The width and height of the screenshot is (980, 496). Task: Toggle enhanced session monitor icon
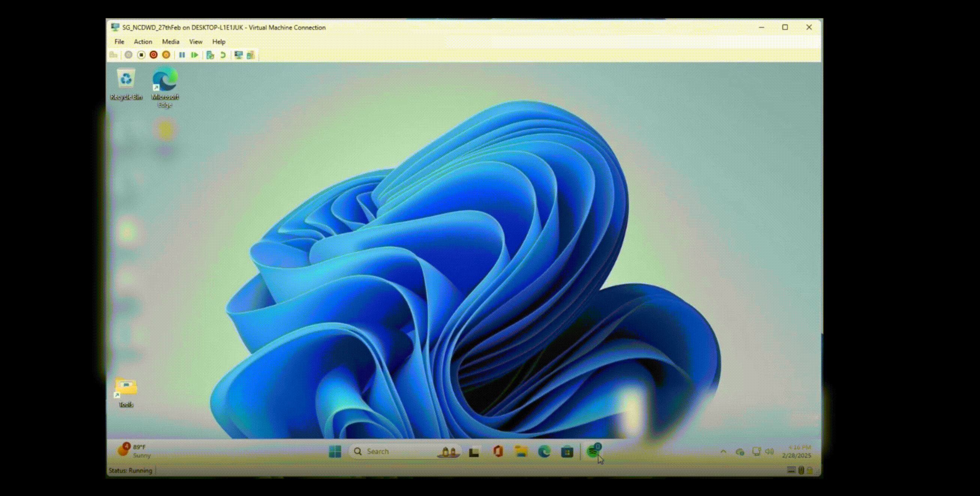tap(239, 55)
